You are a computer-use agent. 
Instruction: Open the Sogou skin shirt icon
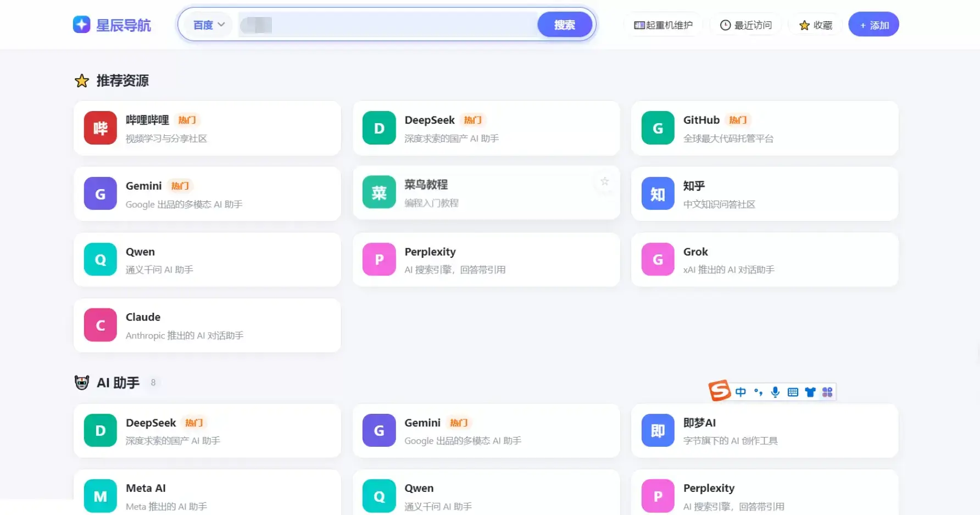point(810,392)
